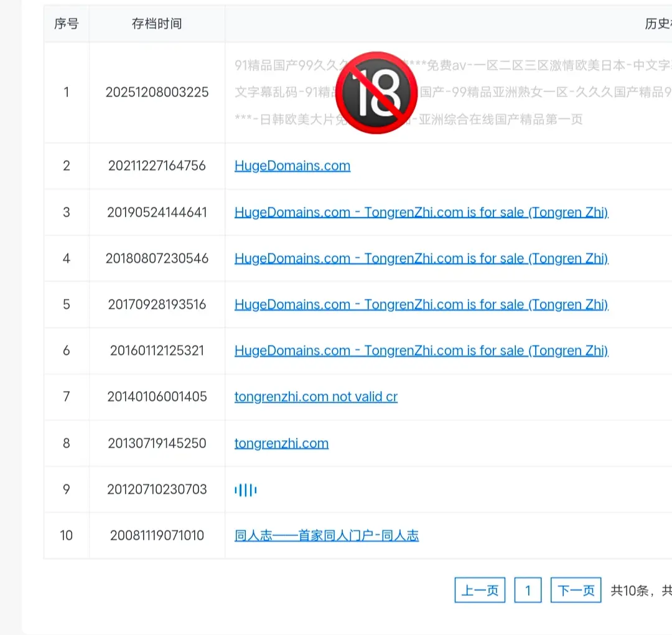This screenshot has height=635, width=672.
Task: Click the 存档时间 column header
Action: pyautogui.click(x=157, y=24)
